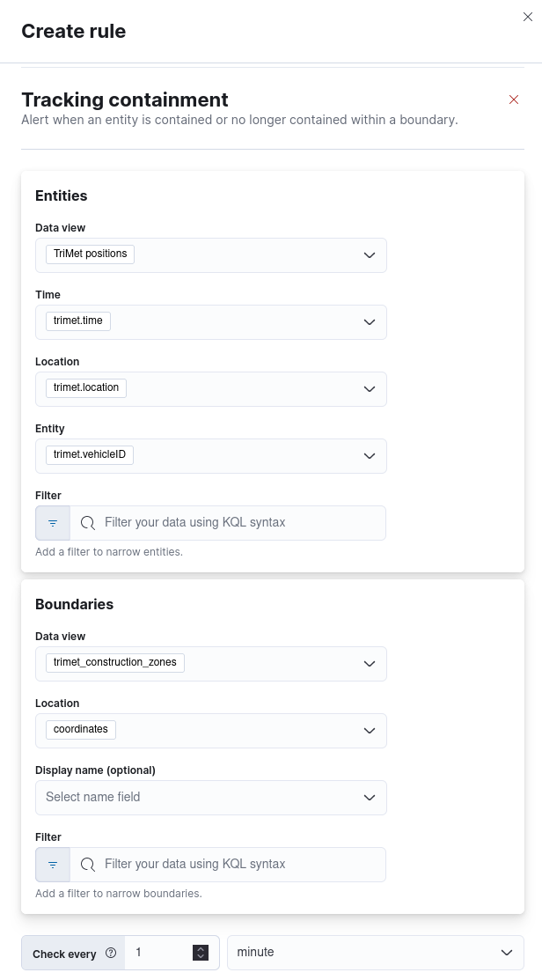Click the search magnifier in Boundaries filter field
This screenshot has width=542, height=980.
point(87,864)
